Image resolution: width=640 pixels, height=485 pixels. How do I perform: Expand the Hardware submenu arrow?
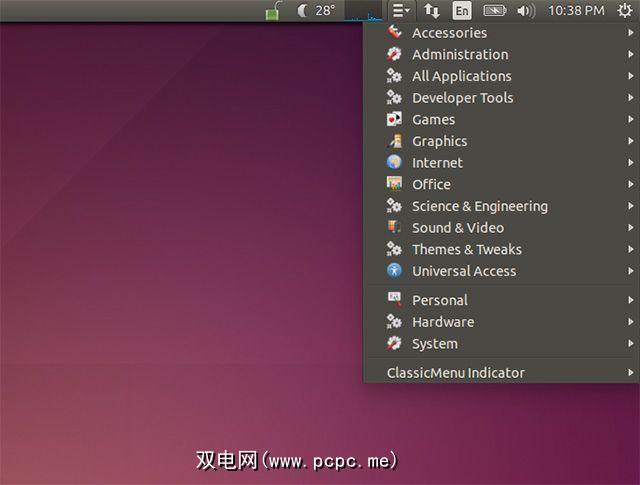(x=631, y=322)
